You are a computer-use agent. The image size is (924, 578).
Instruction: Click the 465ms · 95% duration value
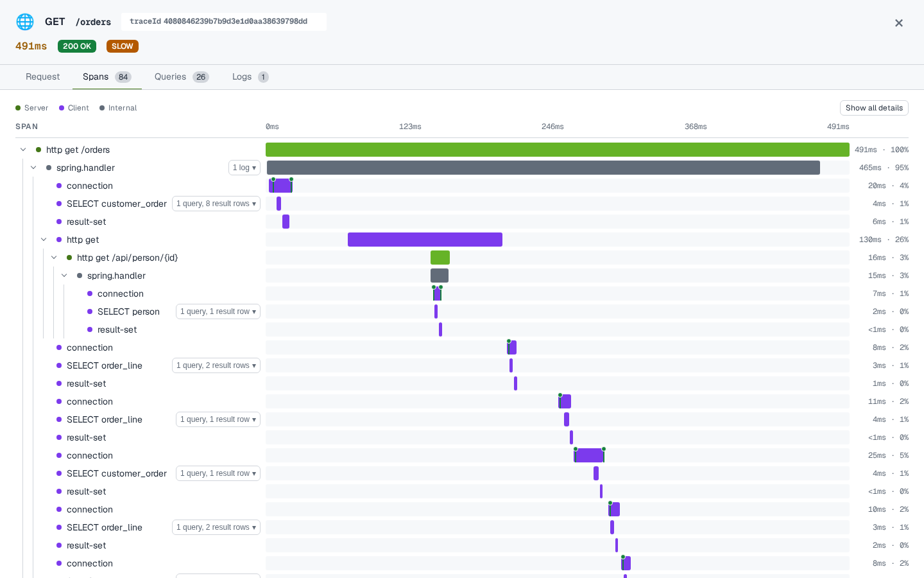tap(884, 168)
